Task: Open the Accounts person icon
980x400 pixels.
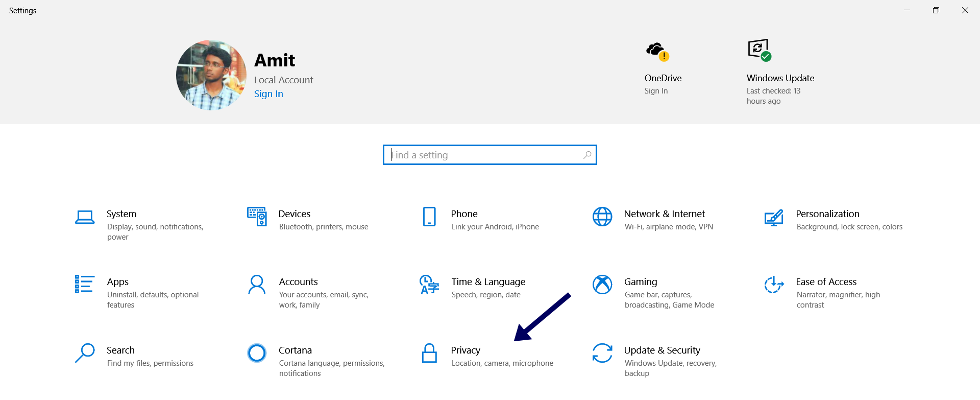Action: (x=257, y=285)
